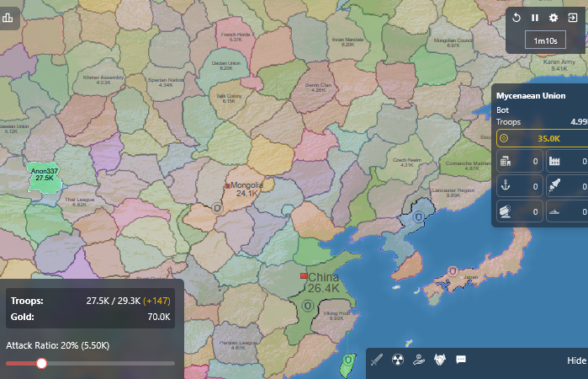Toggle the donation hand-coin icon filter
The height and width of the screenshot is (379, 588).
tap(418, 360)
